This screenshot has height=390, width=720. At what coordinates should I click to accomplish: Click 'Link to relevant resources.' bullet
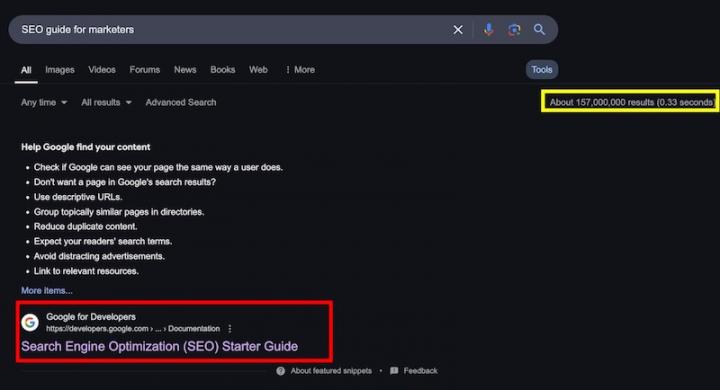86,271
